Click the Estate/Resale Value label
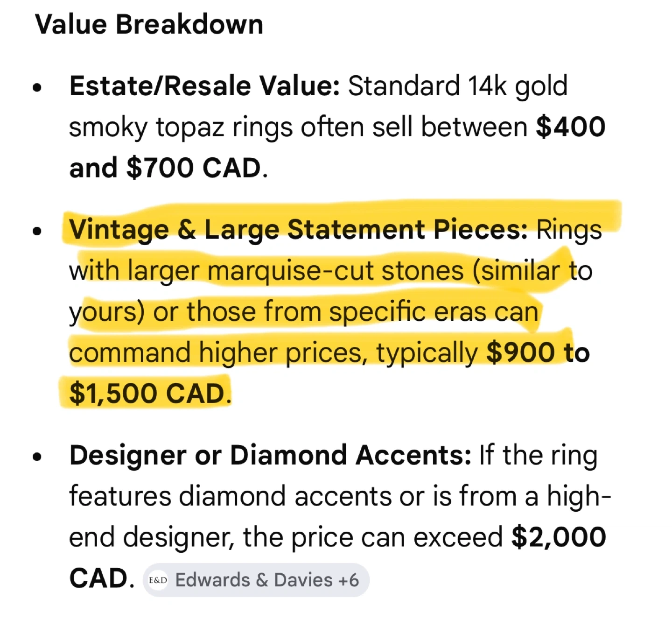Image resolution: width=672 pixels, height=620 pixels. click(x=204, y=86)
